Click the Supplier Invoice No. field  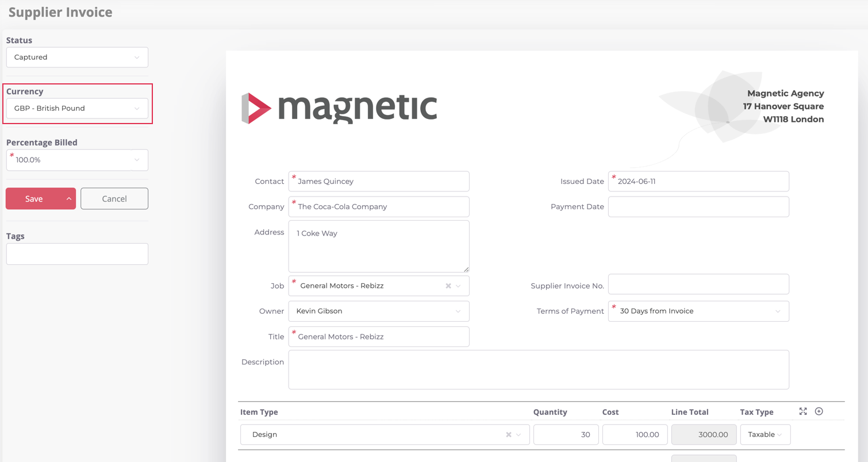(x=698, y=284)
